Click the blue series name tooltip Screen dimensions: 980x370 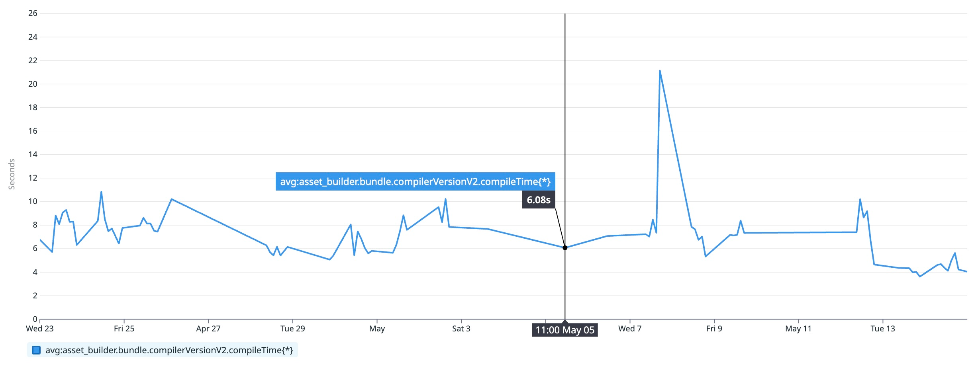coord(415,181)
